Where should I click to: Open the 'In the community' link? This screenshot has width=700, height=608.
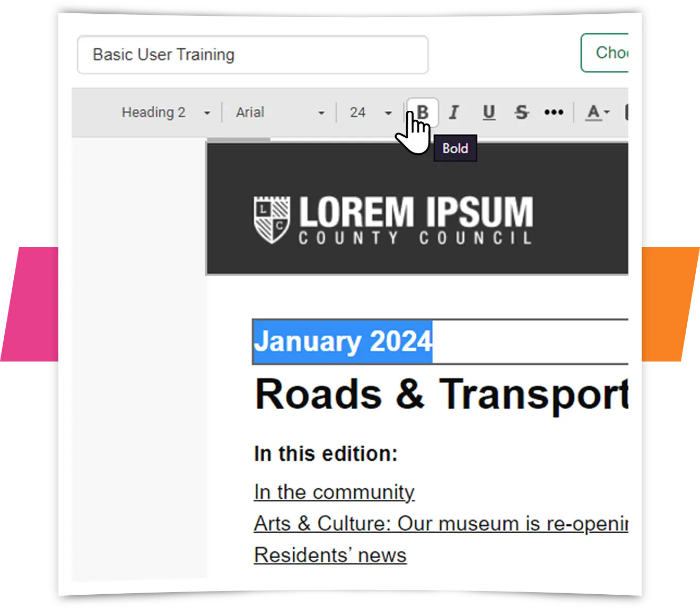click(334, 492)
